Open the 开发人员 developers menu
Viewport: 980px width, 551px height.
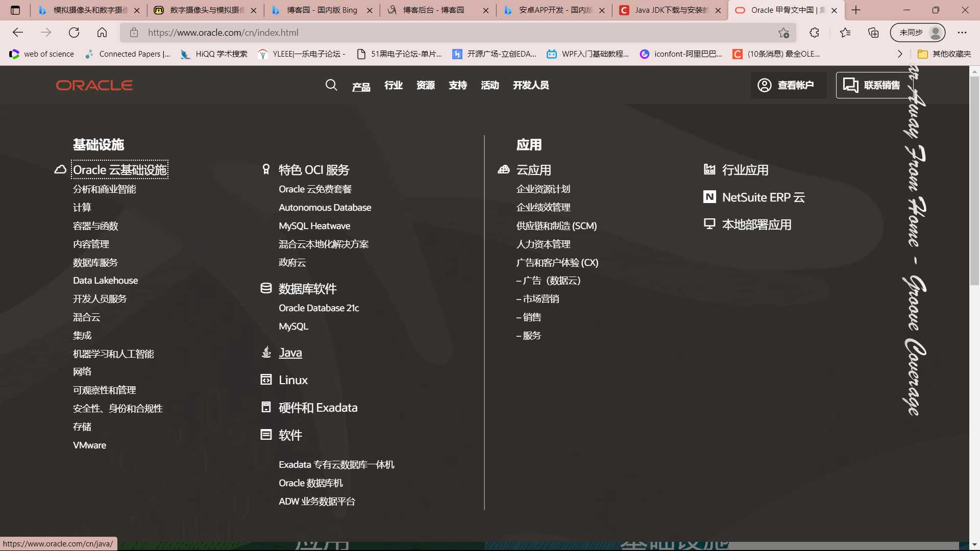click(x=531, y=85)
